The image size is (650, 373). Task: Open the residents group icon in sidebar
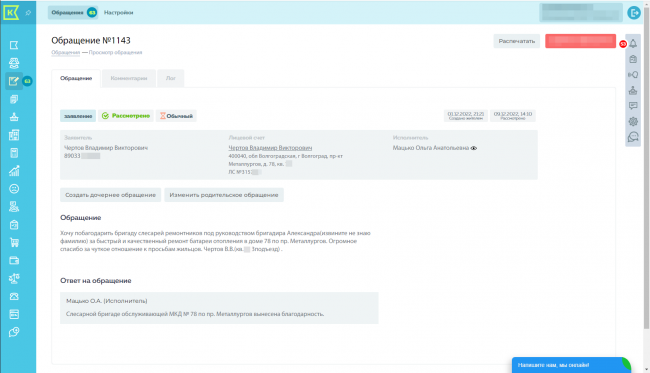[x=14, y=63]
